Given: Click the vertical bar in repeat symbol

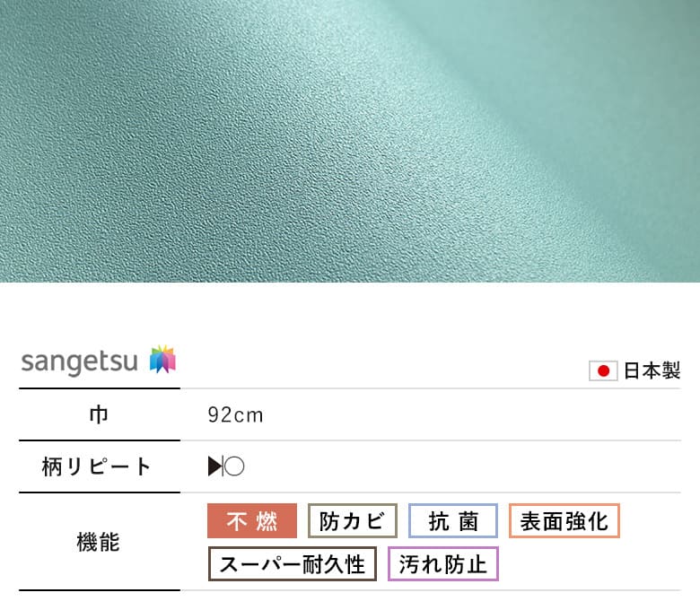Looking at the screenshot, I should [x=223, y=466].
